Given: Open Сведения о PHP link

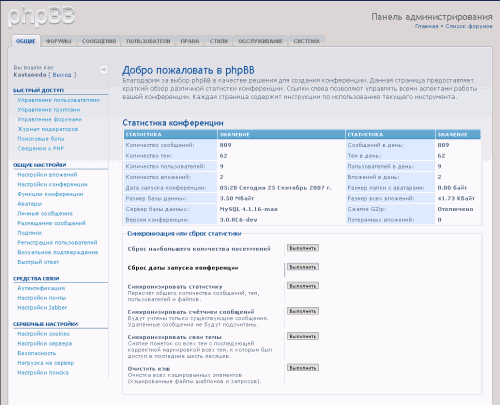Looking at the screenshot, I should point(40,148).
